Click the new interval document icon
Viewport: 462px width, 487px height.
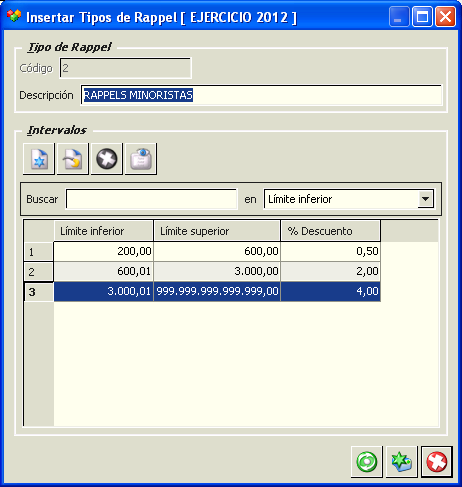(x=39, y=159)
